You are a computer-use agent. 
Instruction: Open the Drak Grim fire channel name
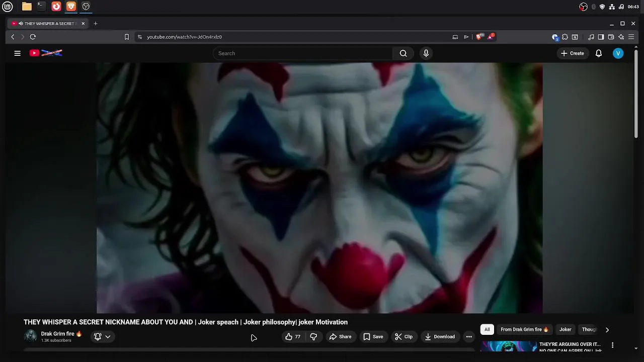[61, 334]
